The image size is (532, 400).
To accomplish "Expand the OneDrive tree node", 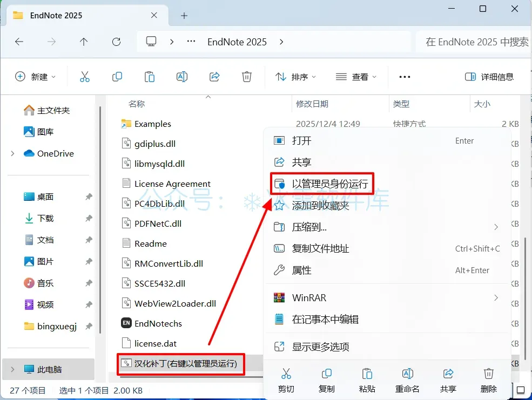I will coord(12,153).
